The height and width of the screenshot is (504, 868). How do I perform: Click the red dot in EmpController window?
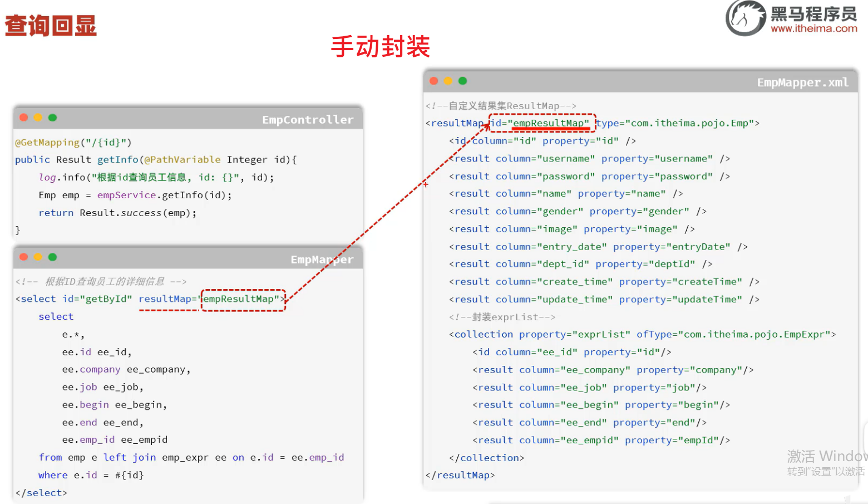[23, 118]
